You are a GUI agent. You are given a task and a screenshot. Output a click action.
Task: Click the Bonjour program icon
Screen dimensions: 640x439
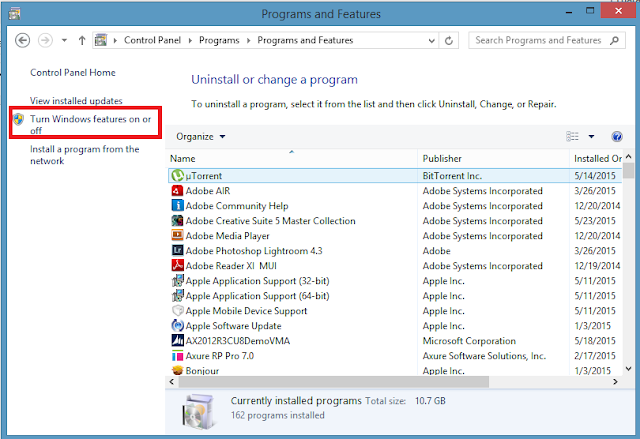coord(178,370)
